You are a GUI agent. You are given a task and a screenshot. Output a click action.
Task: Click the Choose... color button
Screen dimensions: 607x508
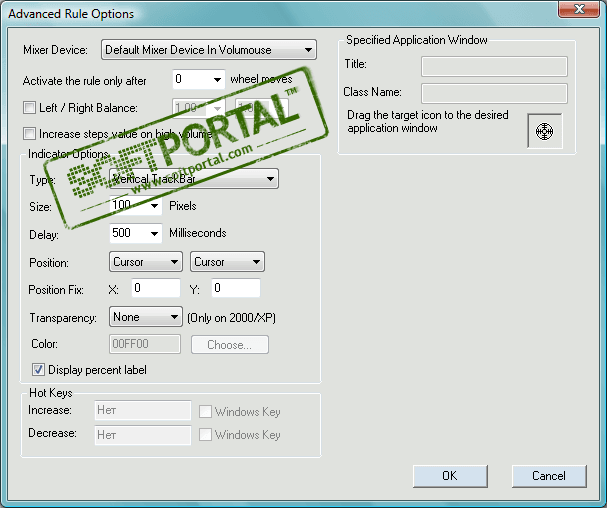tap(230, 345)
